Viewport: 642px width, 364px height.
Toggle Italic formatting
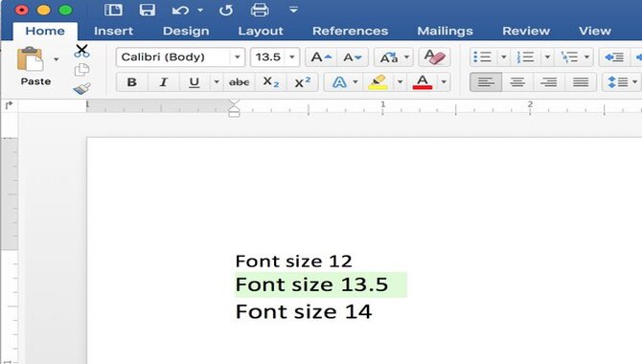[x=163, y=82]
